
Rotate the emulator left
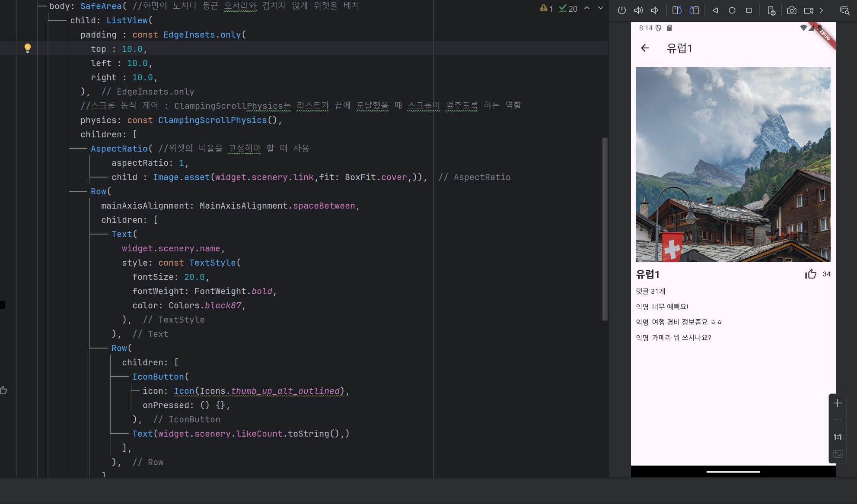(677, 10)
